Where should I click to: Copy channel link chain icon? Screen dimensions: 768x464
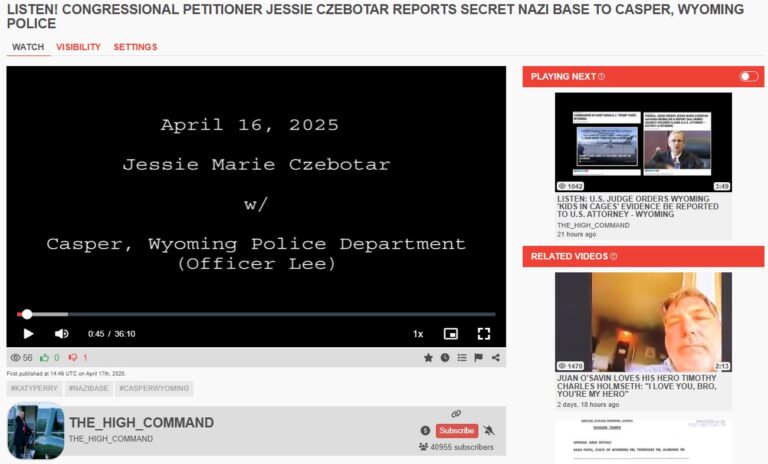point(456,414)
